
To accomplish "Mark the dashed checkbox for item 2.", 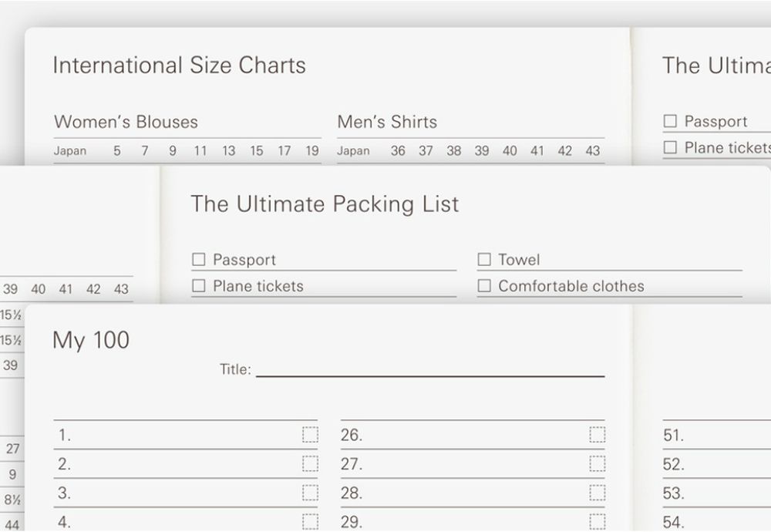I will [310, 463].
